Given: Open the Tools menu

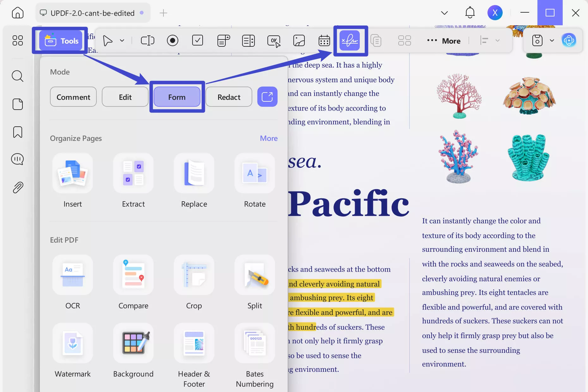Looking at the screenshot, I should click(x=60, y=40).
